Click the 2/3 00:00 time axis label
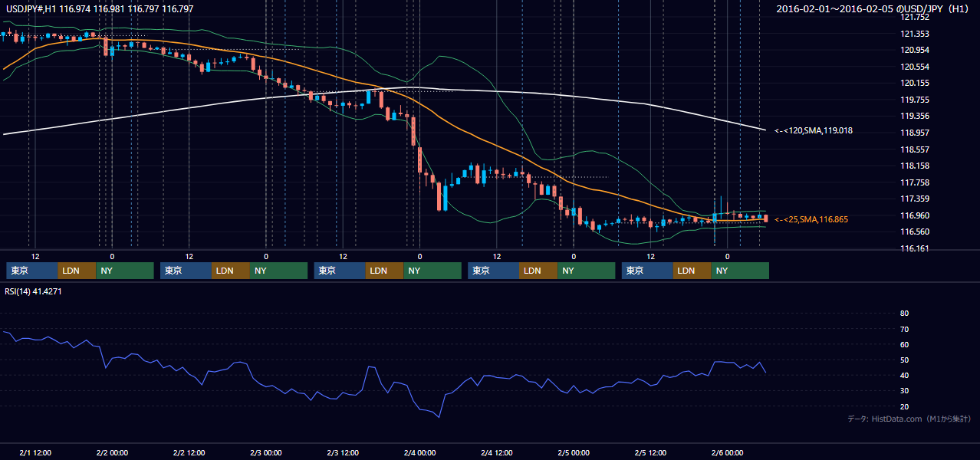The image size is (980, 460). coord(266,453)
